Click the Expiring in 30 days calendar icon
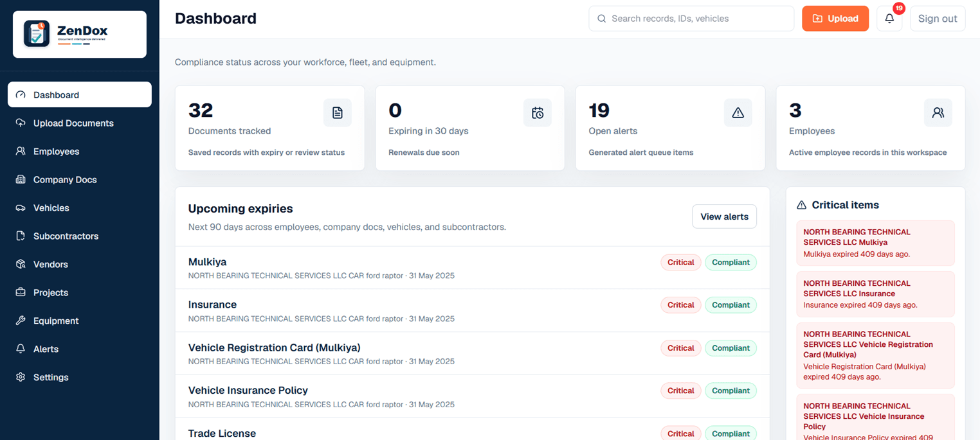This screenshot has width=980, height=440. 538,113
